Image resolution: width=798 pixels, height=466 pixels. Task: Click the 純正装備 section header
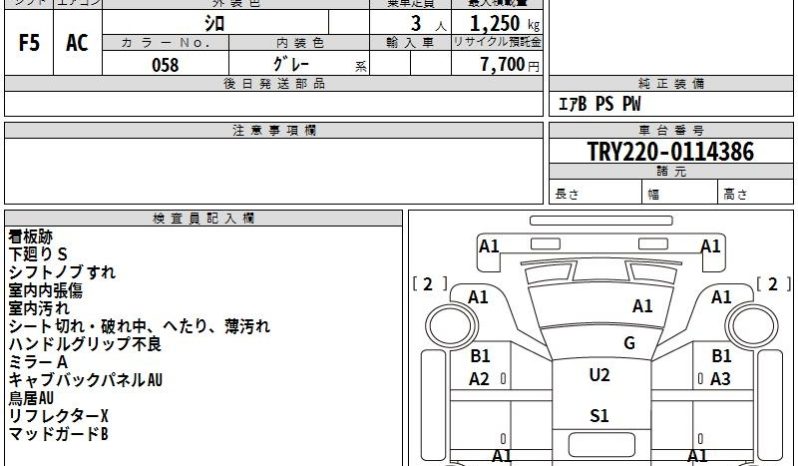(x=671, y=84)
